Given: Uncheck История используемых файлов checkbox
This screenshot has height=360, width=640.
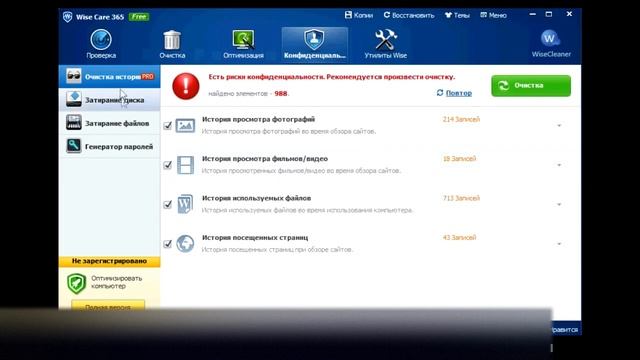Looking at the screenshot, I should pyautogui.click(x=167, y=204).
